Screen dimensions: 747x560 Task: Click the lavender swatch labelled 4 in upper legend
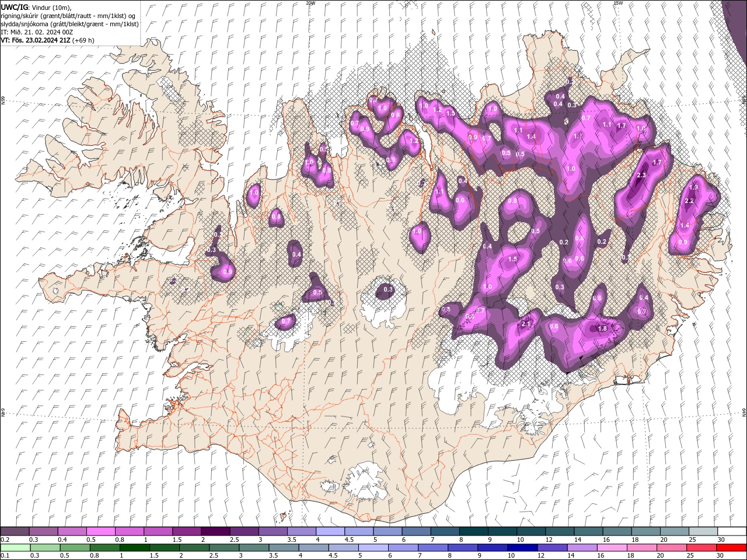[x=330, y=531]
